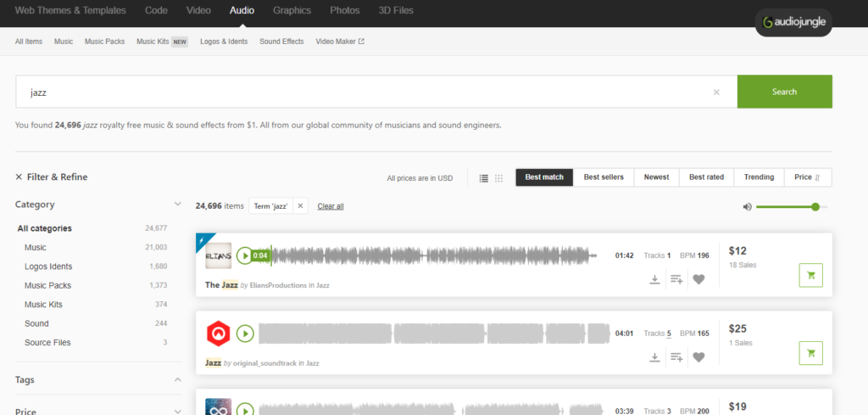The image size is (868, 415).
Task: Click the Clear all link
Action: 331,206
